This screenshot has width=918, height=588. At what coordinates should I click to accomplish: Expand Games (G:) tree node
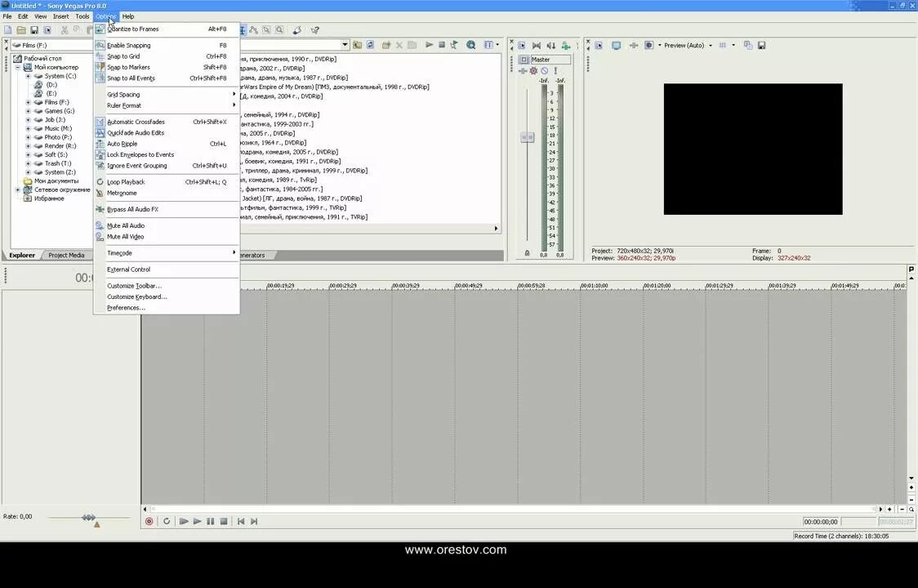coord(28,111)
